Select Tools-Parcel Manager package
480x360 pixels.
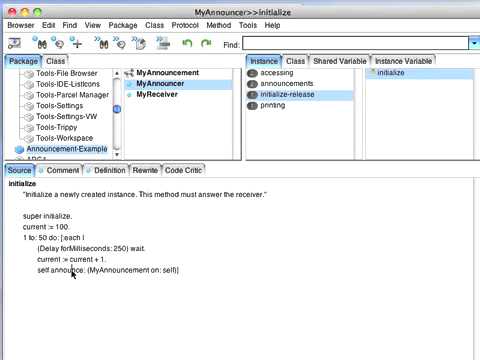click(x=72, y=95)
